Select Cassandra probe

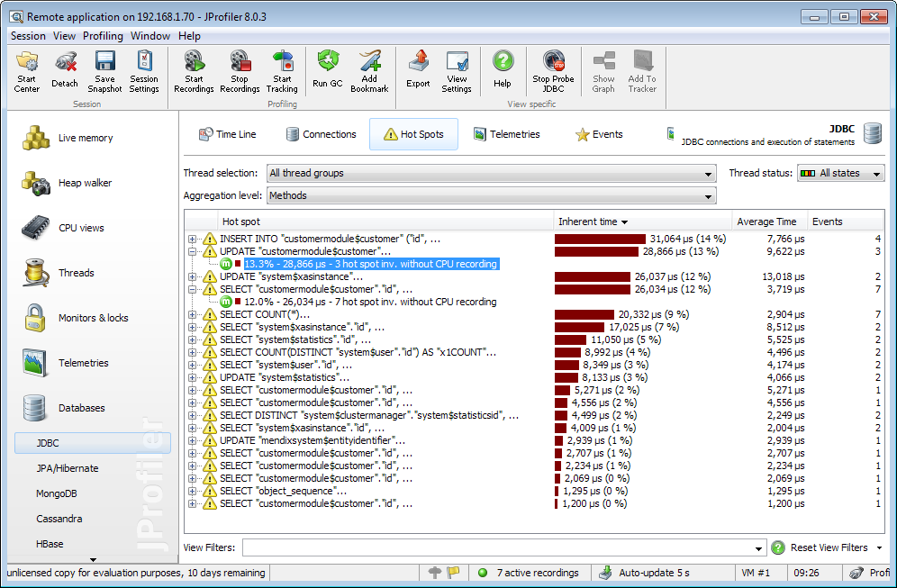(59, 519)
